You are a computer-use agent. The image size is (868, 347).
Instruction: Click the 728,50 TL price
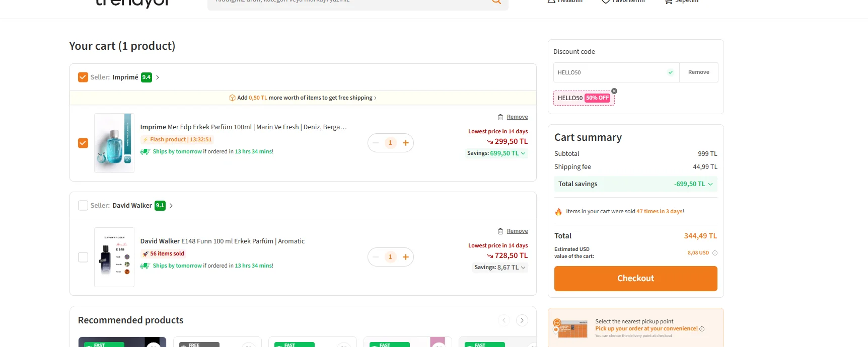tap(511, 256)
